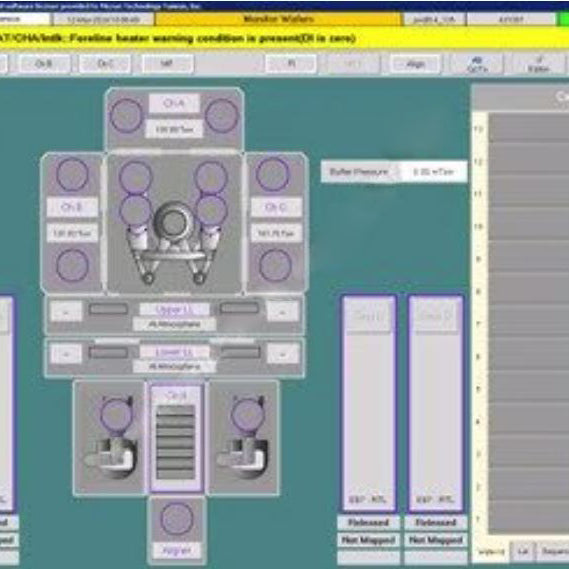Click the Upper LL left door button
The image size is (569, 569).
66,311
